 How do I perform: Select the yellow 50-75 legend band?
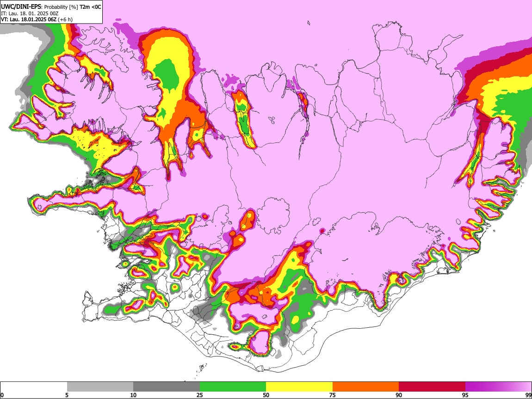(x=299, y=387)
